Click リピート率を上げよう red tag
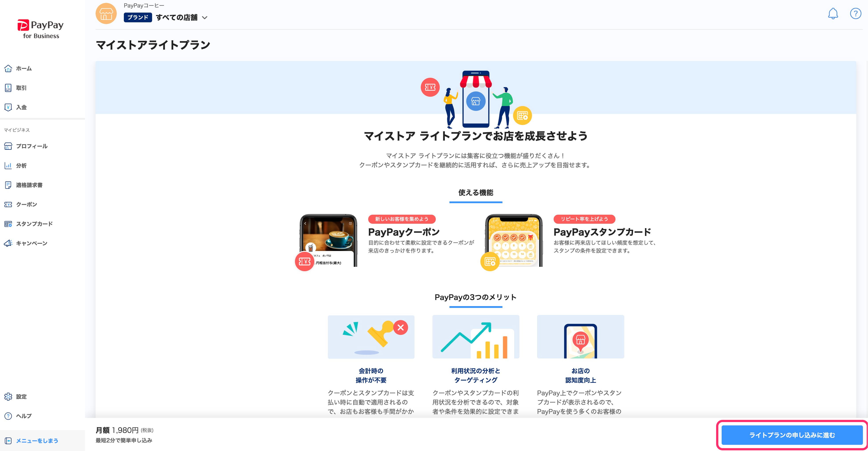Image resolution: width=868 pixels, height=451 pixels. [x=584, y=219]
